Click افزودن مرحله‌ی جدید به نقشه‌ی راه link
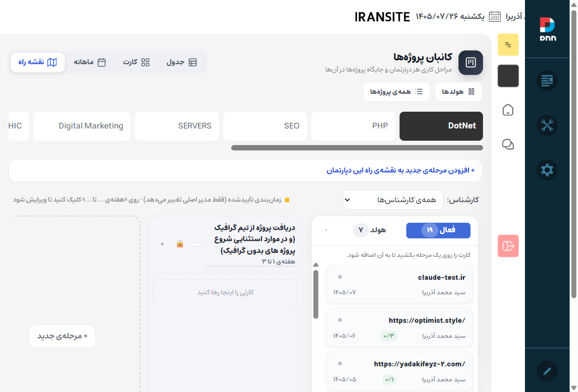Viewport: 578px width, 392px height. 400,170
